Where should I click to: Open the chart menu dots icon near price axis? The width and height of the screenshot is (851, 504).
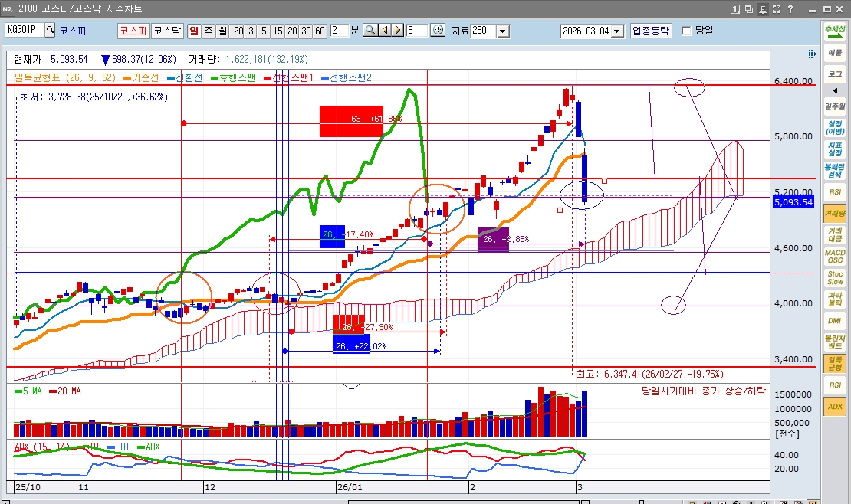[812, 54]
